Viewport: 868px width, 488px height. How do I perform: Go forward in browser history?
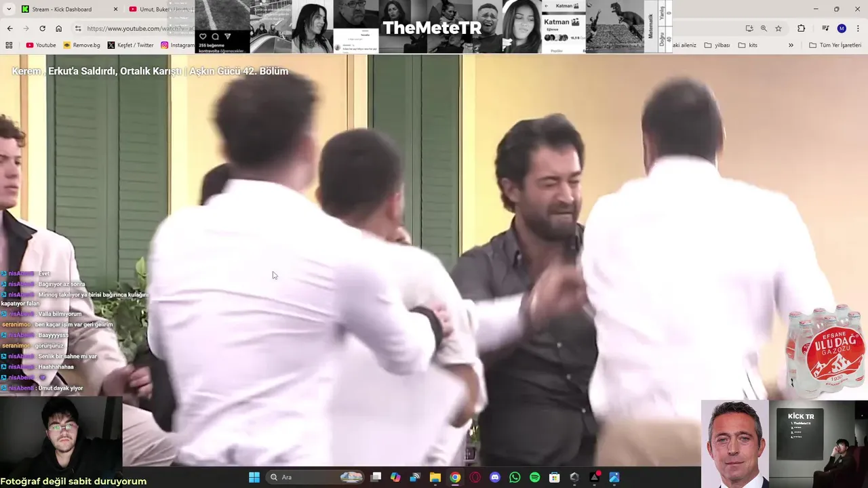pos(26,28)
